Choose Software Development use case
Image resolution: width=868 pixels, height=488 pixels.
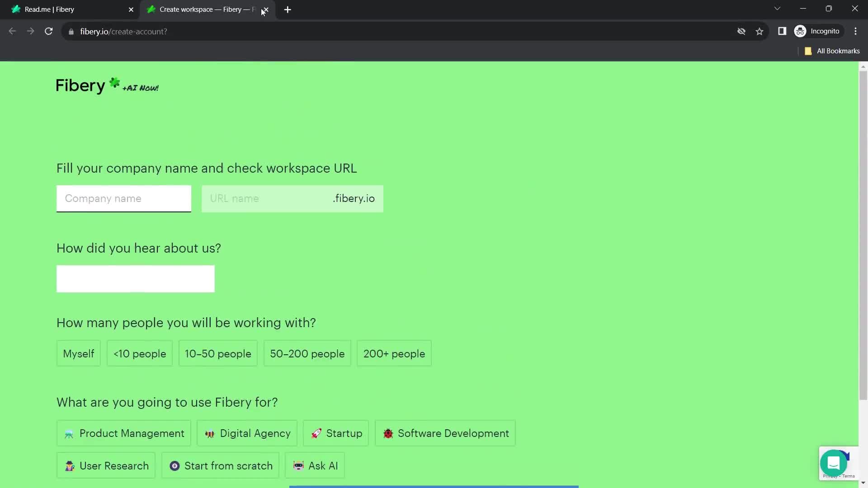445,433
